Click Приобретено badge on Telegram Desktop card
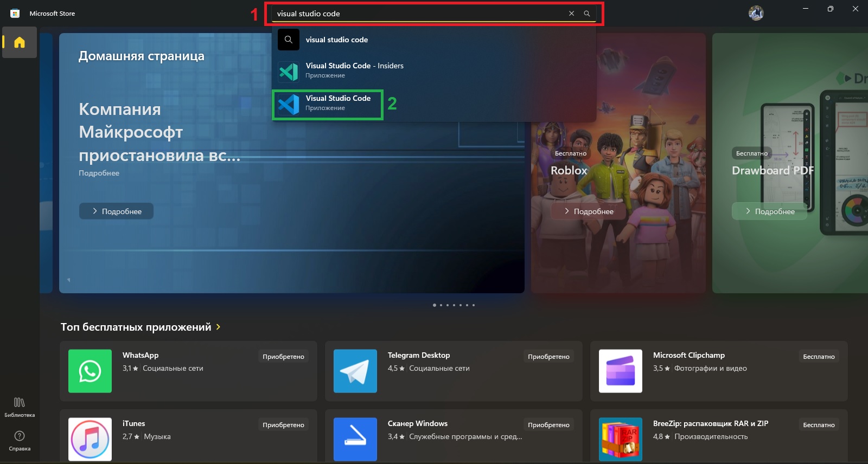 click(x=548, y=357)
